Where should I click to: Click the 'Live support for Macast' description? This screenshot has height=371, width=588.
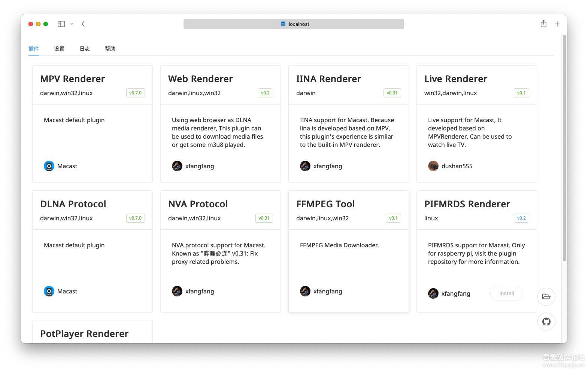point(470,132)
